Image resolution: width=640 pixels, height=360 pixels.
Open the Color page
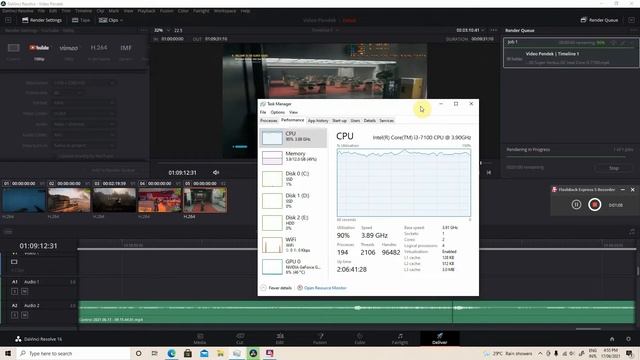pos(360,338)
